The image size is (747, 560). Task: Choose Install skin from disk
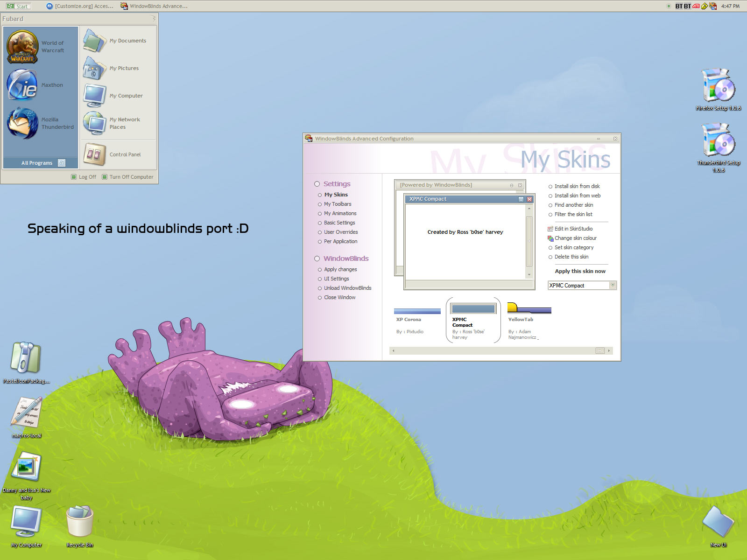pyautogui.click(x=577, y=186)
